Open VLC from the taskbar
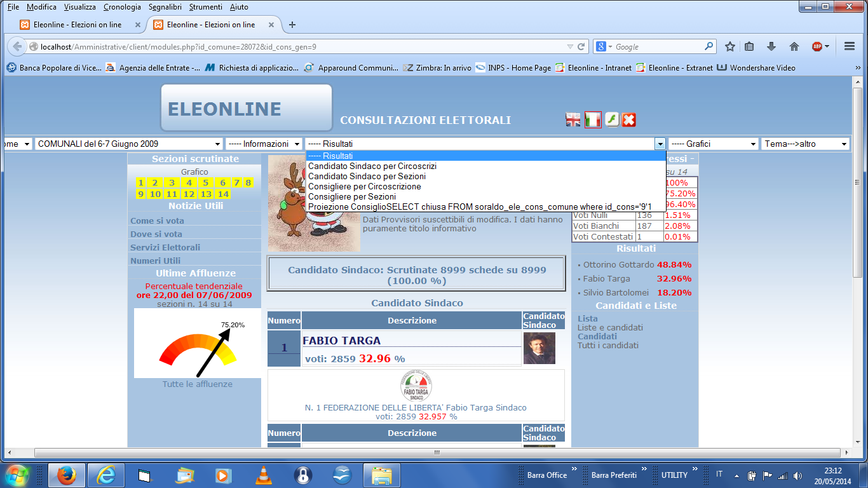This screenshot has width=868, height=488. pos(263,475)
